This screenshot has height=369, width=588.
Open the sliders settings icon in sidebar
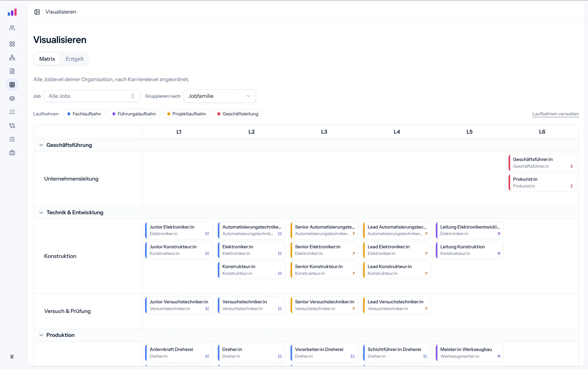click(x=12, y=139)
